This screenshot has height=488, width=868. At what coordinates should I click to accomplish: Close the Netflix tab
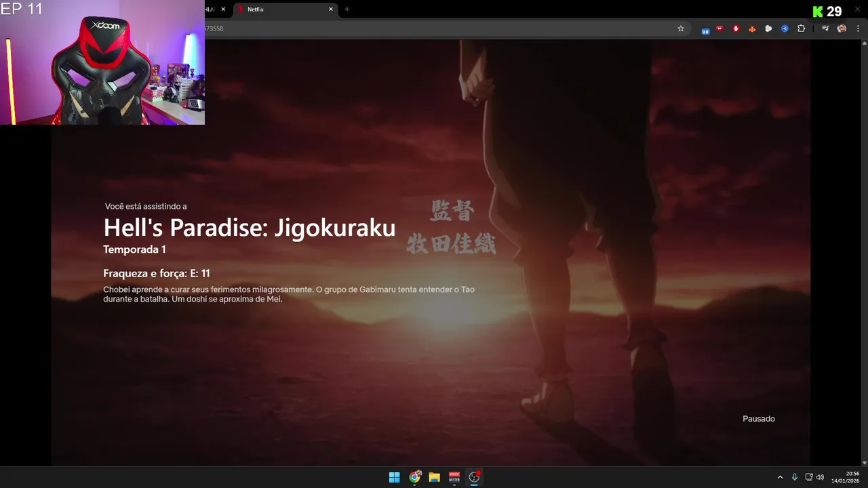point(331,9)
